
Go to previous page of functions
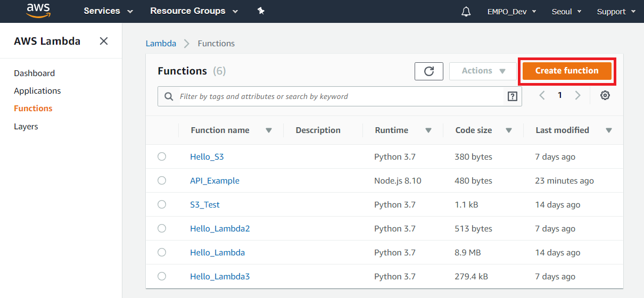pyautogui.click(x=542, y=96)
